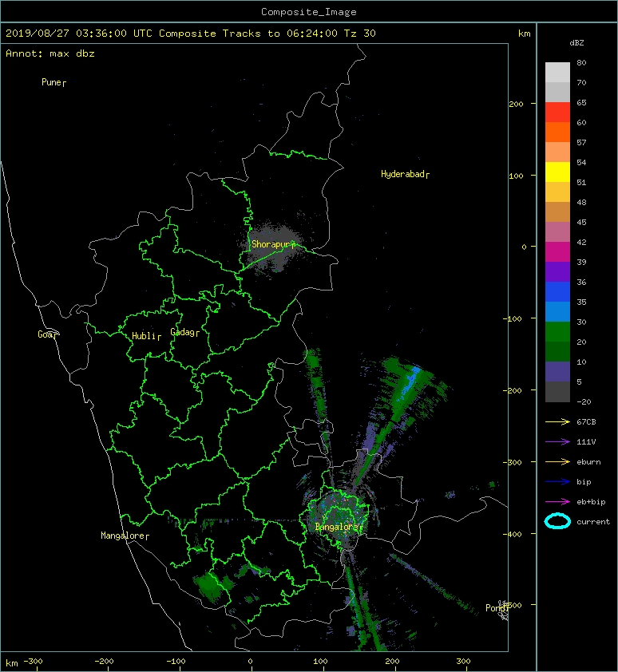Click the 'Annot: max dbz' label

(50, 53)
